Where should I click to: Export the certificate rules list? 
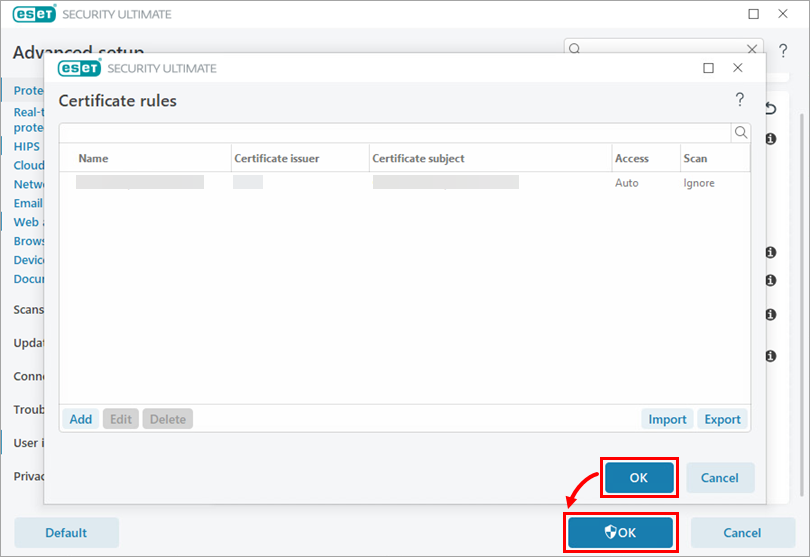tap(722, 419)
